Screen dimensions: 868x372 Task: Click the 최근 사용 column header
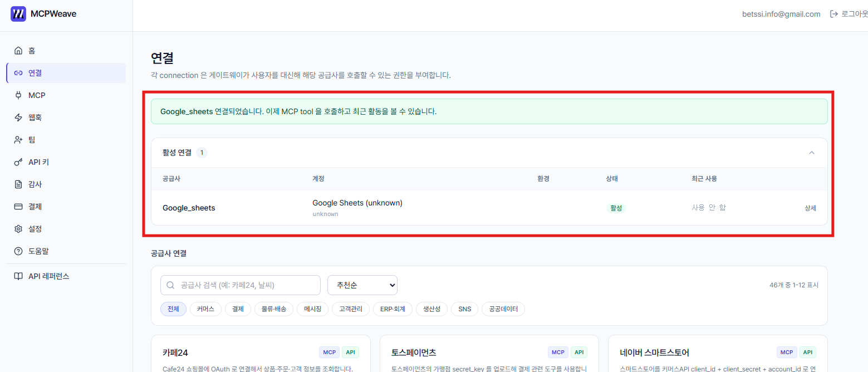tap(704, 179)
